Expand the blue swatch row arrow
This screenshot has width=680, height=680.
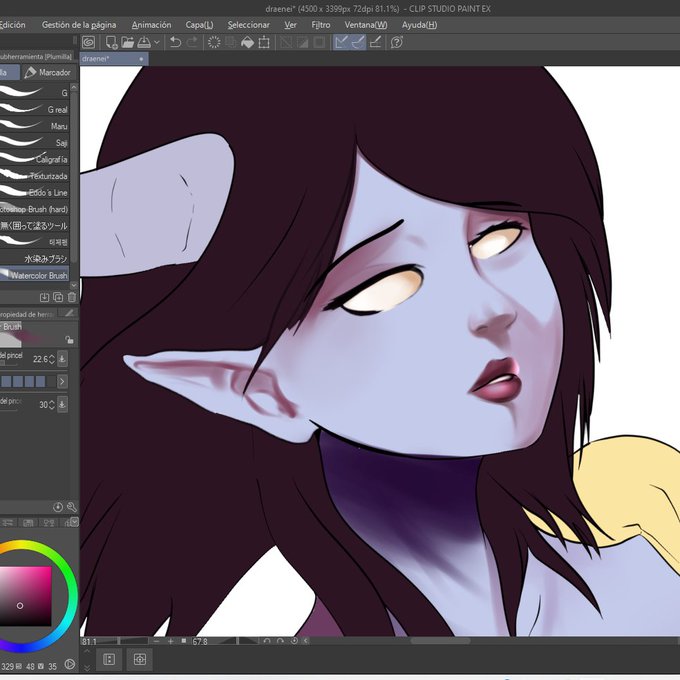pyautogui.click(x=62, y=381)
